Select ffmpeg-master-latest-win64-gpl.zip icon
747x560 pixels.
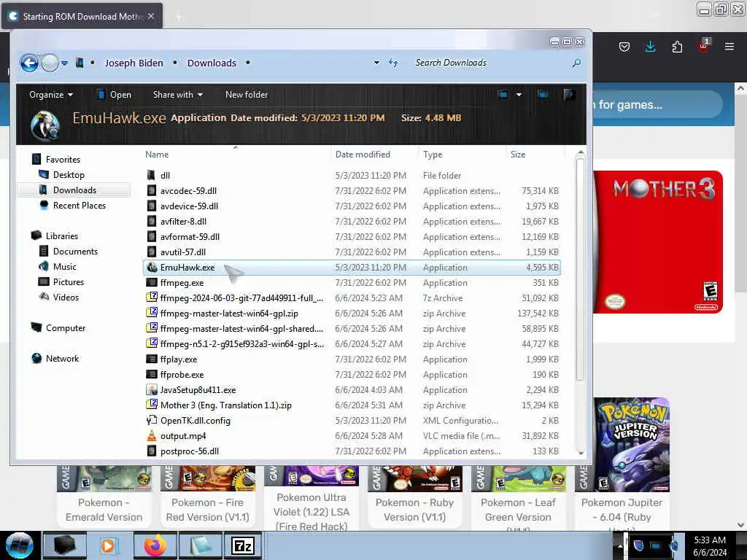(x=152, y=313)
